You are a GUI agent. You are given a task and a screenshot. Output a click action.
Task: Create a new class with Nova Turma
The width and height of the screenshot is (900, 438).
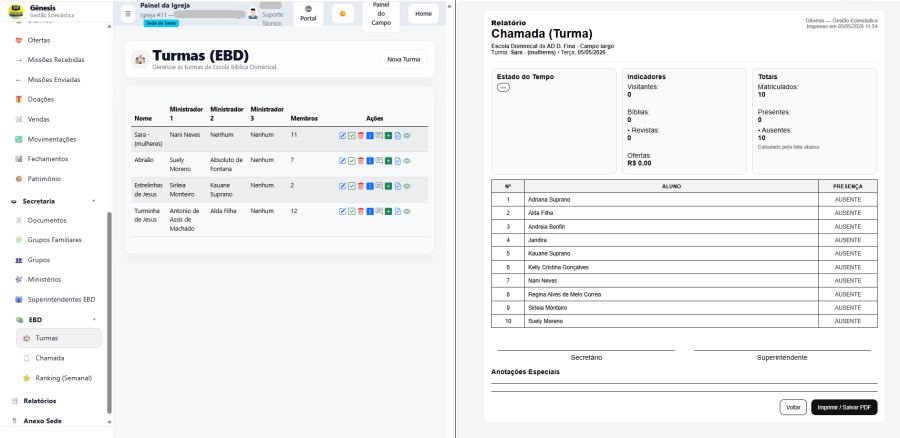tap(404, 59)
